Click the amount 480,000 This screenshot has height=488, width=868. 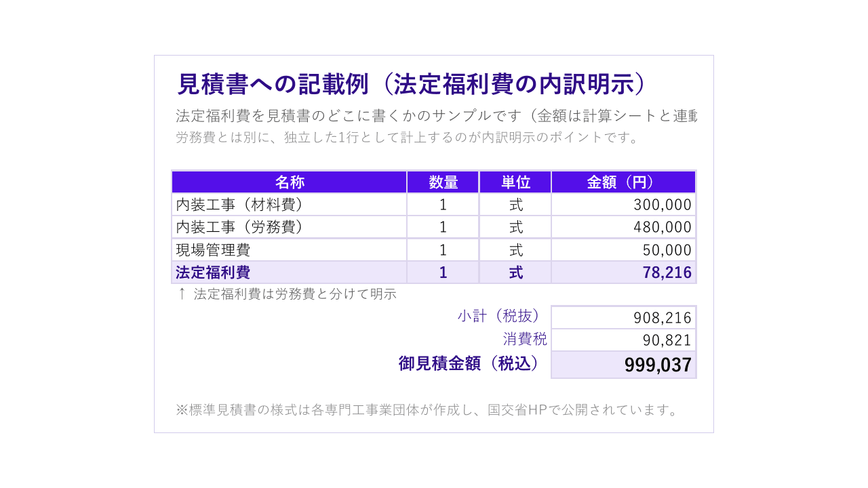pyautogui.click(x=624, y=227)
